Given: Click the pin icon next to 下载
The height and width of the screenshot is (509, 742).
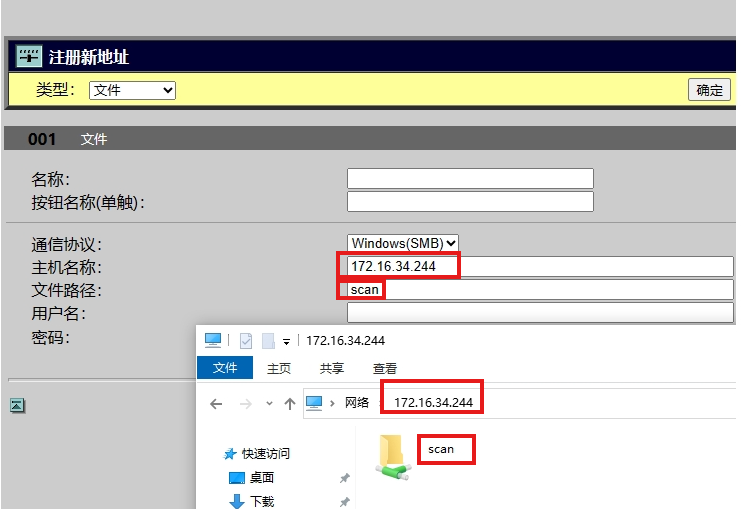Looking at the screenshot, I should pos(344,502).
